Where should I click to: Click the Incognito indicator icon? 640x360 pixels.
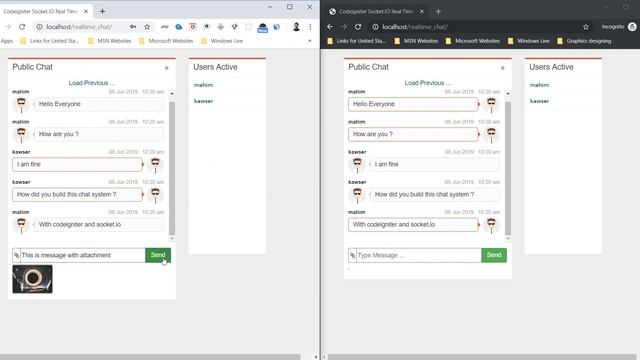coord(632,27)
